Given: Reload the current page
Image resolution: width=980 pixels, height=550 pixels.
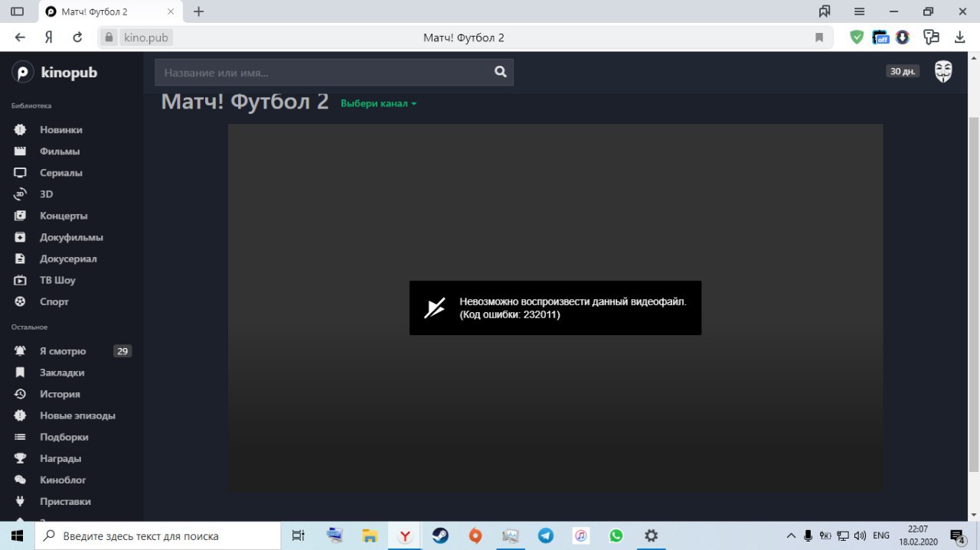Looking at the screenshot, I should (x=77, y=37).
